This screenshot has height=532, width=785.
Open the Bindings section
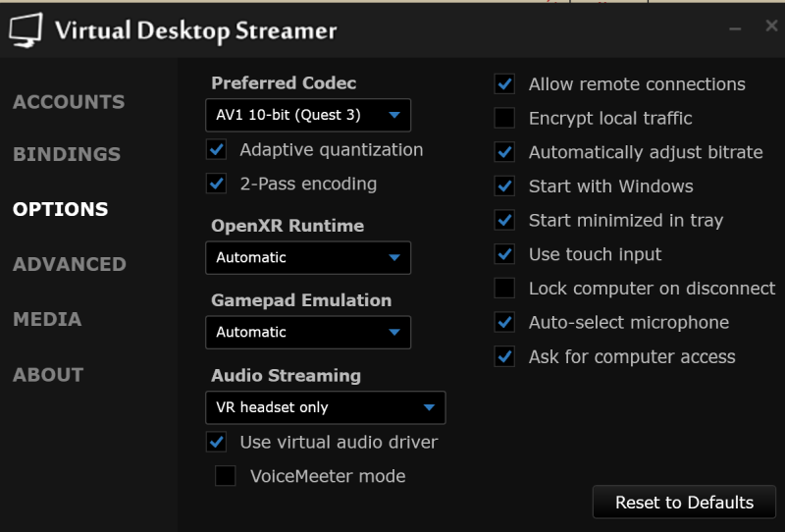tap(67, 154)
